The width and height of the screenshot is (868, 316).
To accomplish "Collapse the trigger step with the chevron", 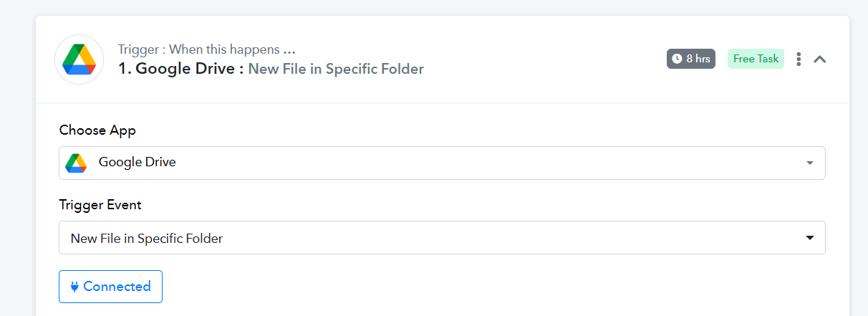I will 820,59.
